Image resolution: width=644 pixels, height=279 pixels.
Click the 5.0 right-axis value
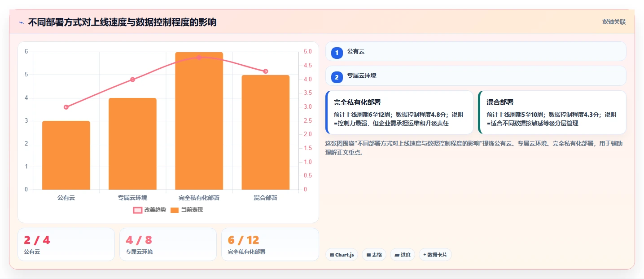(308, 52)
